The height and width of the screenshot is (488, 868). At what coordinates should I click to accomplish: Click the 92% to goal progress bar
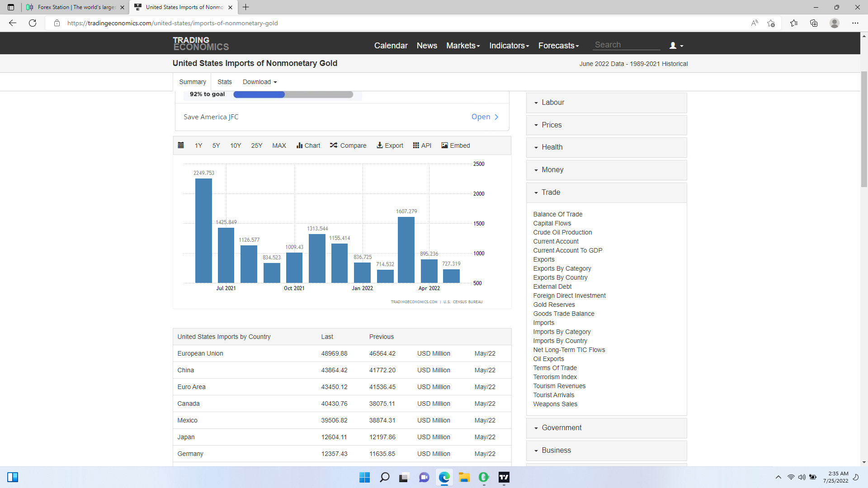point(293,94)
